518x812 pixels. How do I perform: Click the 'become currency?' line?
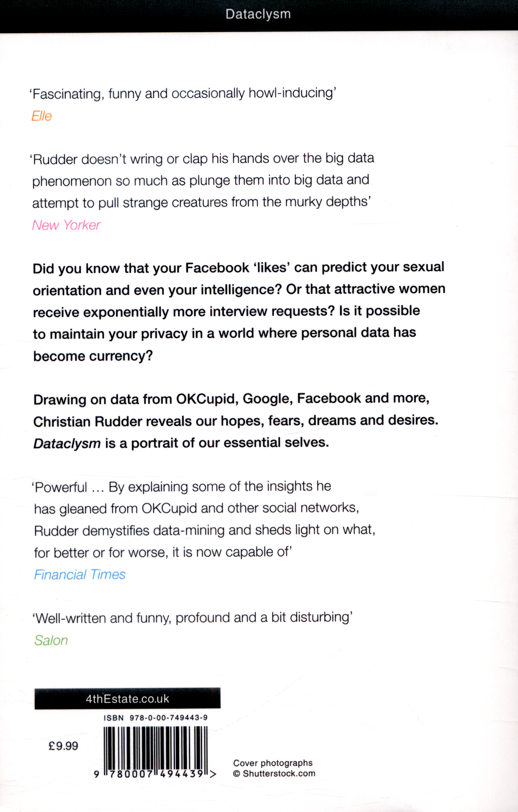tap(93, 356)
